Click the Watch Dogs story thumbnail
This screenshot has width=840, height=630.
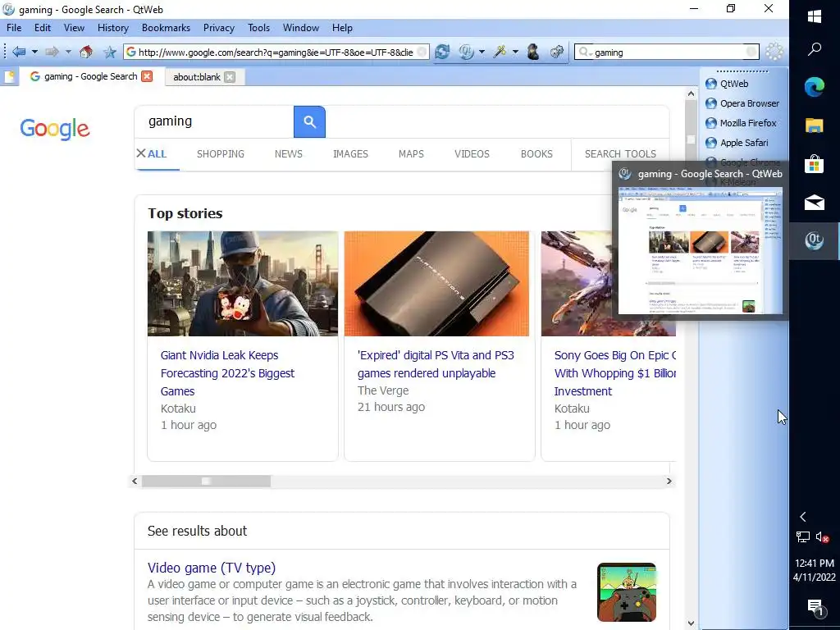pos(243,283)
